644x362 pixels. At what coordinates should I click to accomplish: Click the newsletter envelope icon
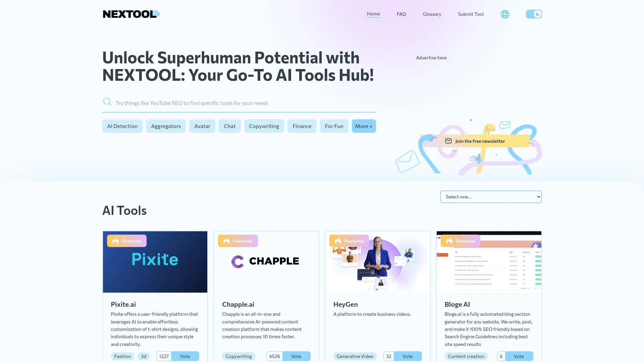coord(448,140)
